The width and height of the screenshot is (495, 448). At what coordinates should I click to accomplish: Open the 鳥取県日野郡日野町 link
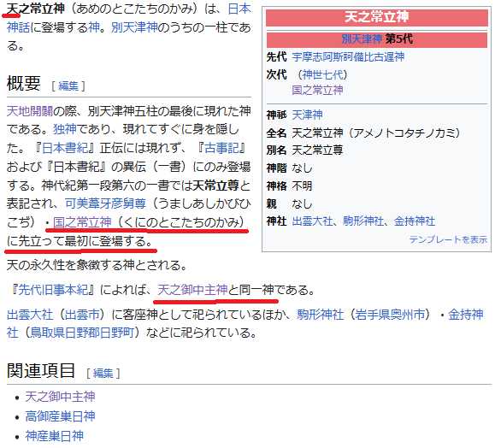(x=82, y=333)
